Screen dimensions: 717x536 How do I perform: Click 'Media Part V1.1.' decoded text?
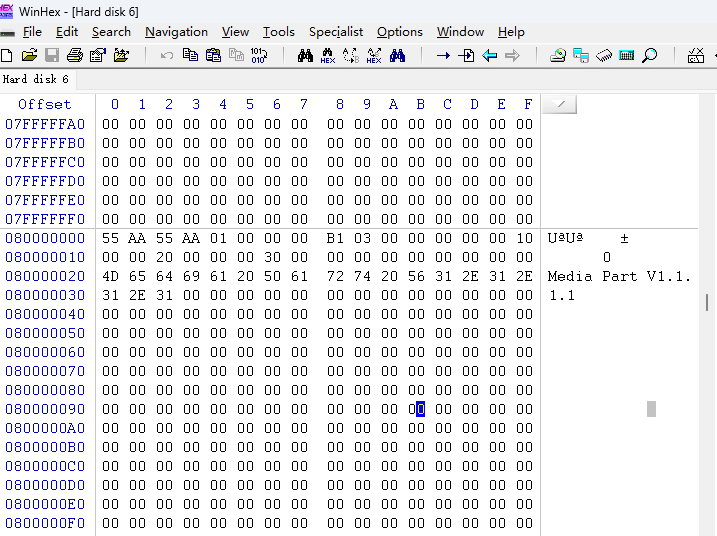point(619,276)
